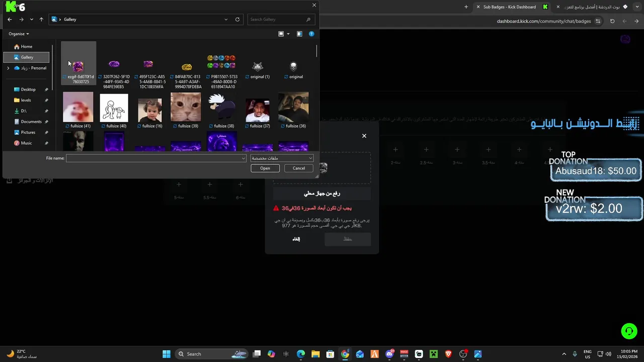Open a new browser tab
The width and height of the screenshot is (644, 362).
pos(466,7)
